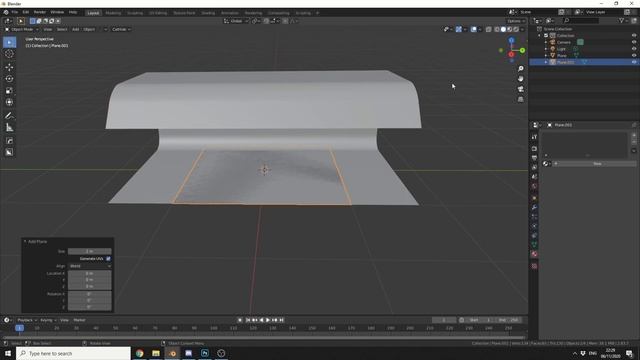Click the outliner search field

point(580,20)
